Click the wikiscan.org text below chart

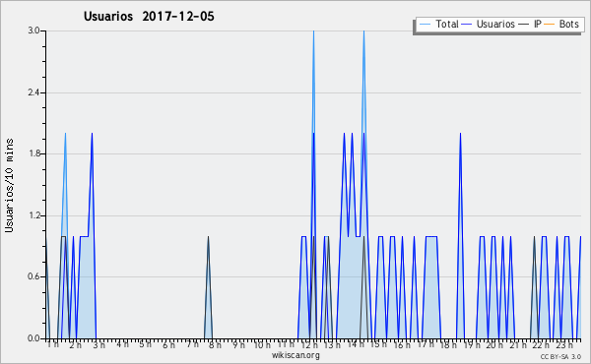pos(295,355)
